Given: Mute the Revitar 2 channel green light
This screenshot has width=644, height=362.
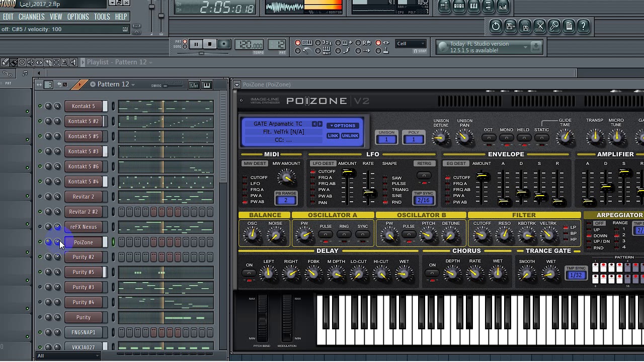Looking at the screenshot, I should coord(40,197).
